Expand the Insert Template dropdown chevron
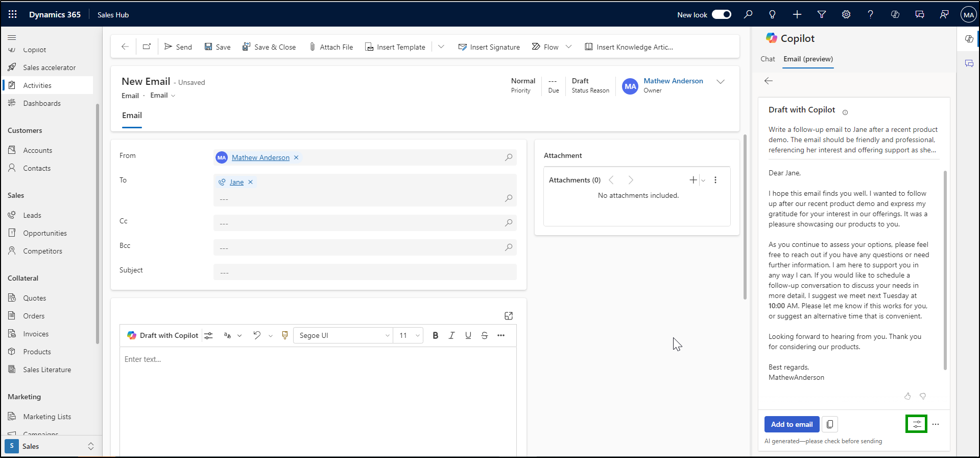The width and height of the screenshot is (980, 458). tap(441, 47)
